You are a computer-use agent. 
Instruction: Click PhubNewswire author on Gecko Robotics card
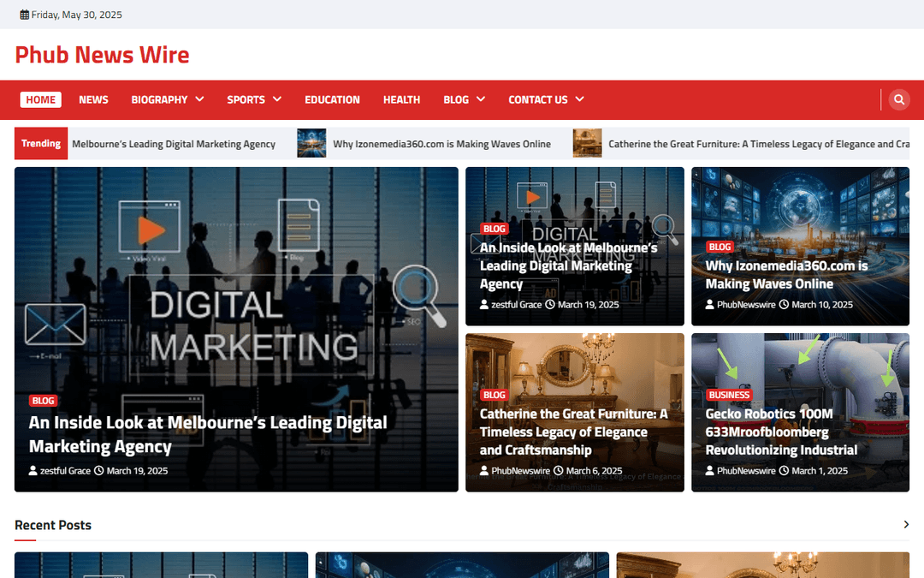tap(740, 471)
